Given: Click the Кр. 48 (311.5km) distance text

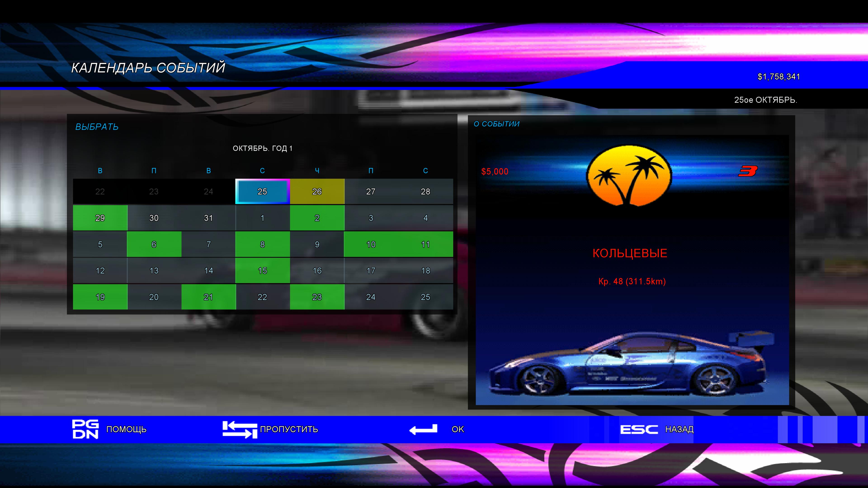Looking at the screenshot, I should pyautogui.click(x=632, y=281).
